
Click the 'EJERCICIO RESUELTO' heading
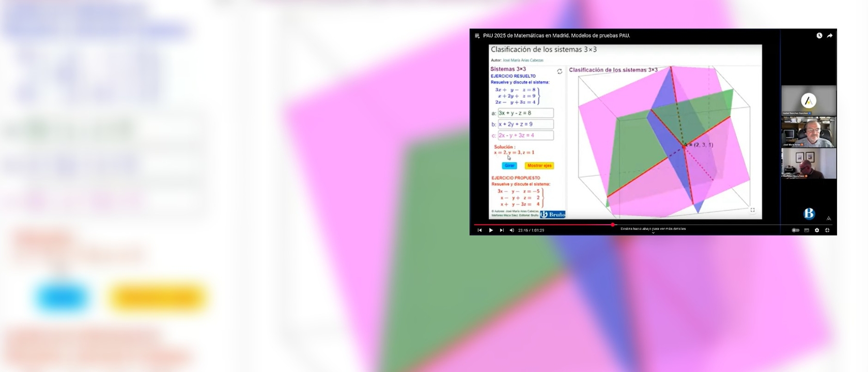tap(513, 76)
